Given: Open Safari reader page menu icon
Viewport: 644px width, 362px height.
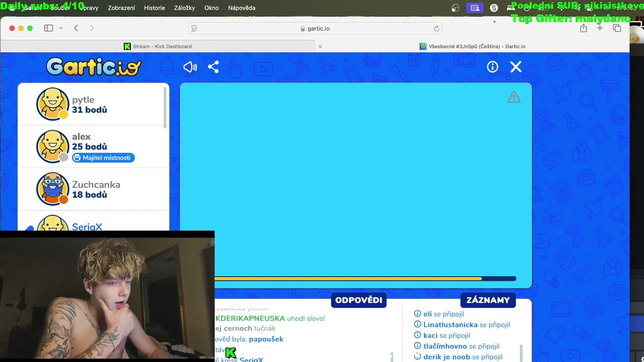Looking at the screenshot, I should click(x=194, y=29).
